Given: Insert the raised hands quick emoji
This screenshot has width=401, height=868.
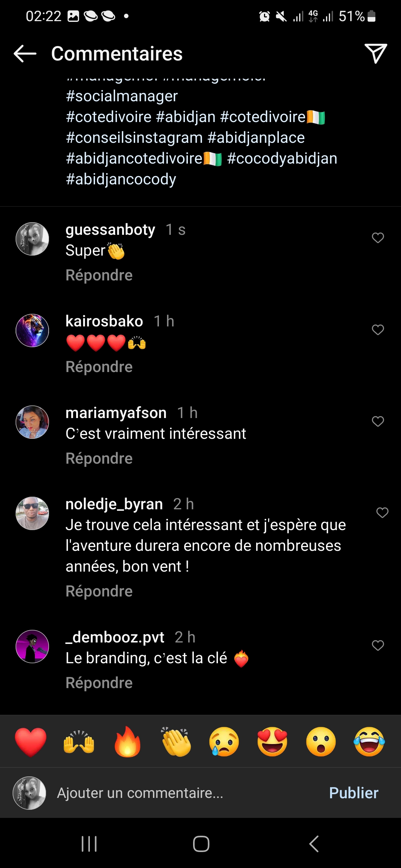Looking at the screenshot, I should click(79, 742).
